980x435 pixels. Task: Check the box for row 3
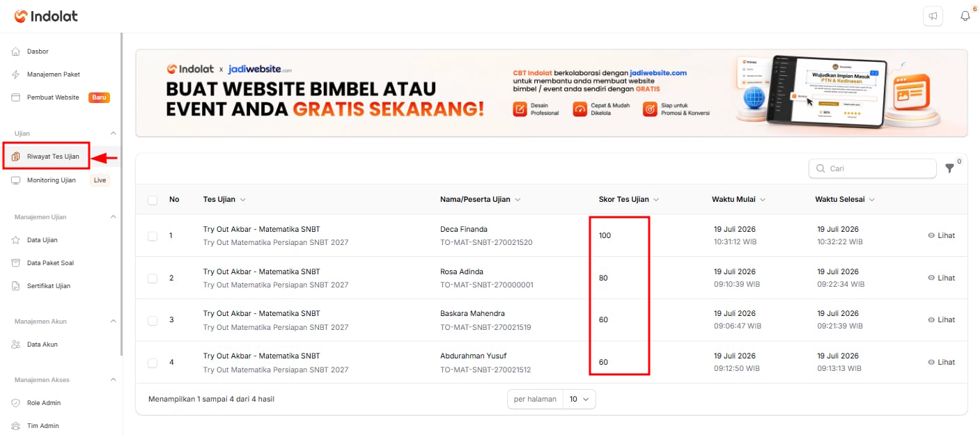[153, 320]
